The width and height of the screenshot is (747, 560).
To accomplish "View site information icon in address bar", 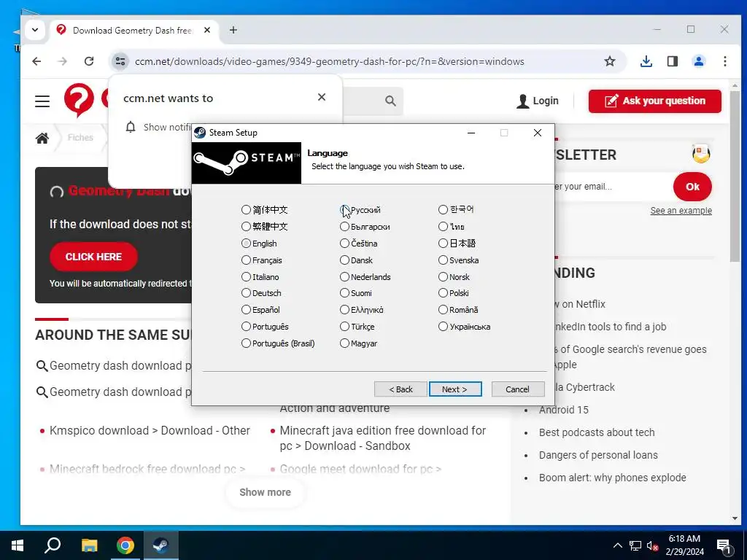I will click(x=120, y=61).
